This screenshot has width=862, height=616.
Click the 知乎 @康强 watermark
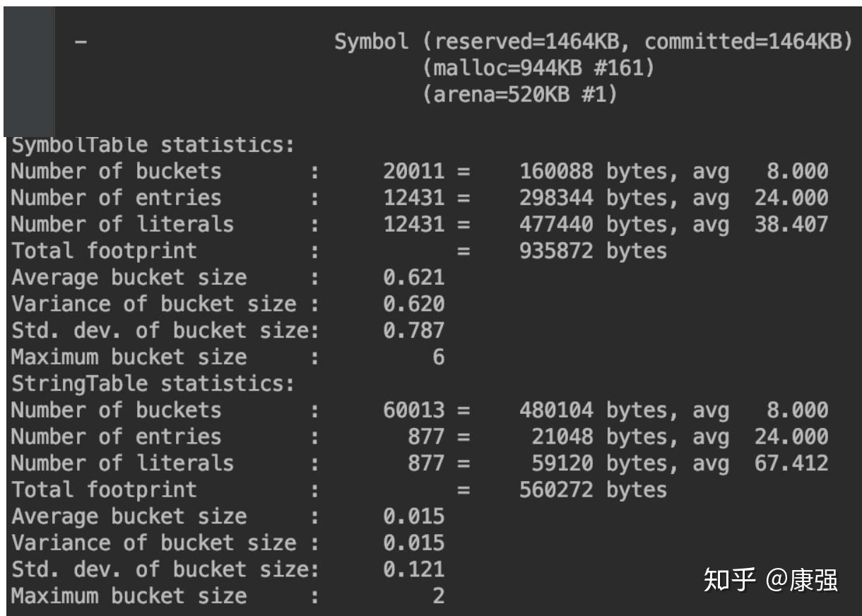pos(770,580)
